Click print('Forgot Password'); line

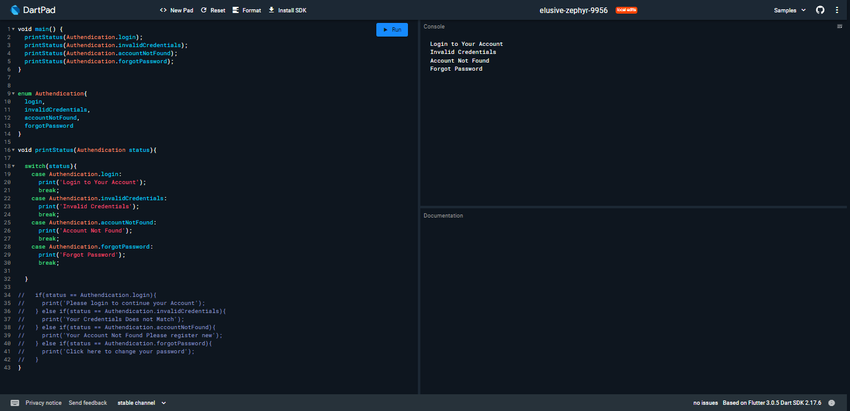coord(82,255)
